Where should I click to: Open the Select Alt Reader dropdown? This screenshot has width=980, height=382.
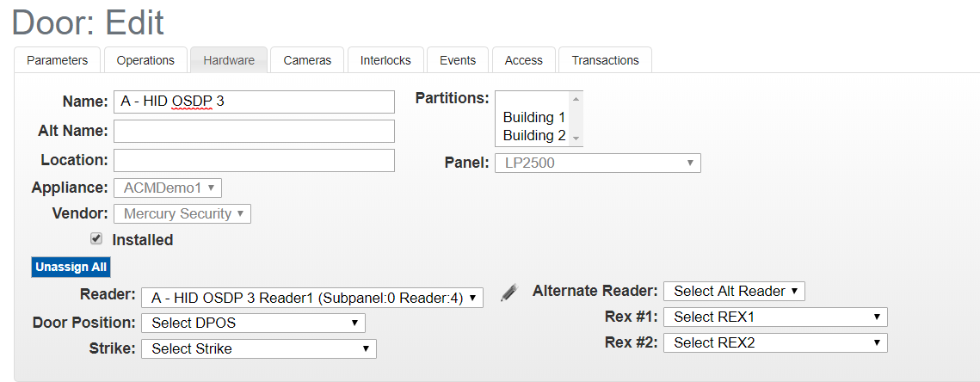click(735, 292)
